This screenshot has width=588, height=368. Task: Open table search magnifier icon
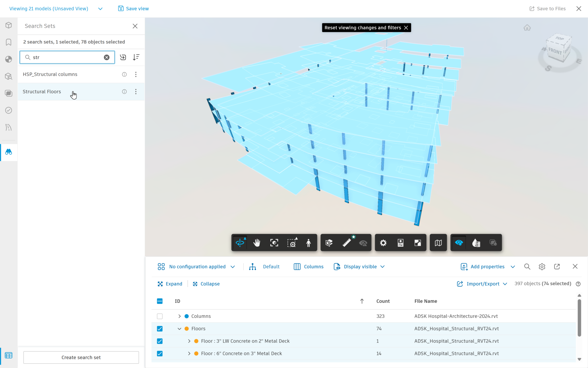(527, 267)
